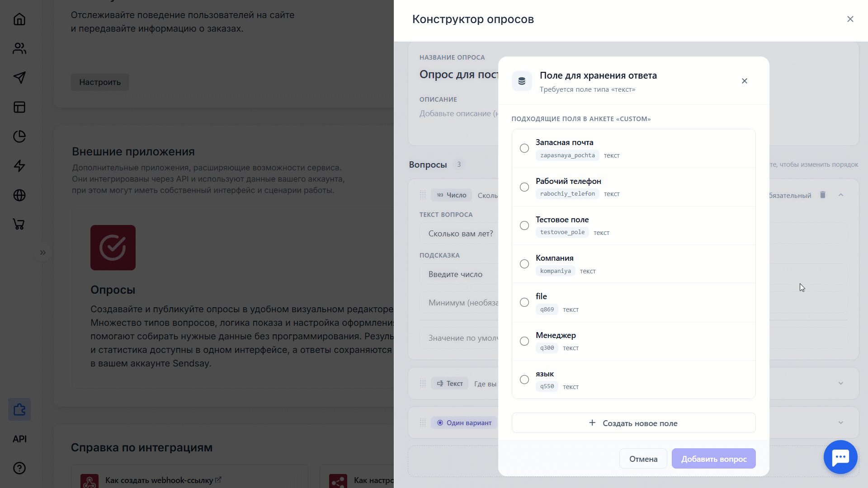Open the paper plane campaigns icon

coord(19,78)
